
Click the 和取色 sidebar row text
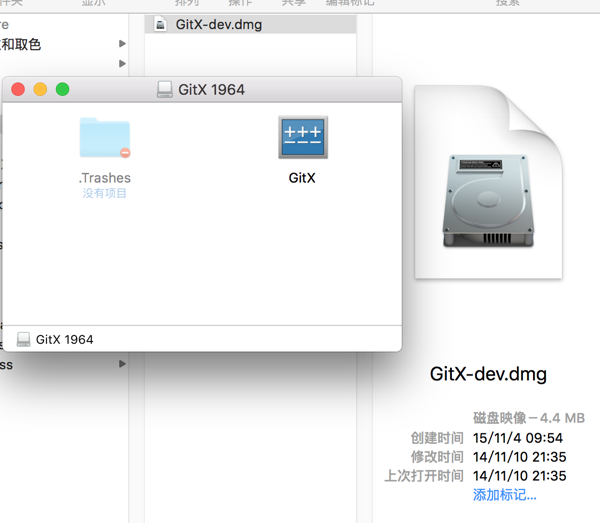point(20,44)
